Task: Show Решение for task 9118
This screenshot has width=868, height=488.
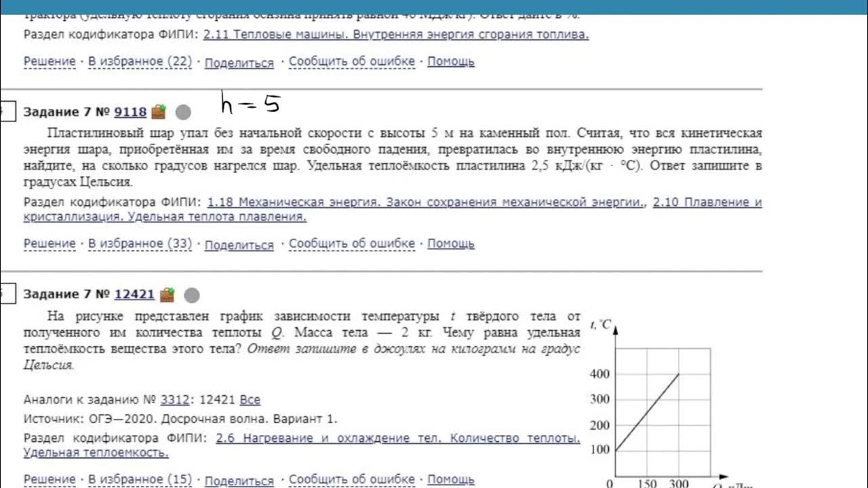Action: [50, 243]
